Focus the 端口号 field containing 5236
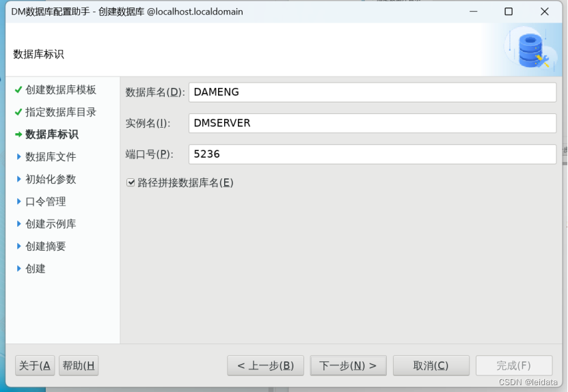 (x=373, y=154)
